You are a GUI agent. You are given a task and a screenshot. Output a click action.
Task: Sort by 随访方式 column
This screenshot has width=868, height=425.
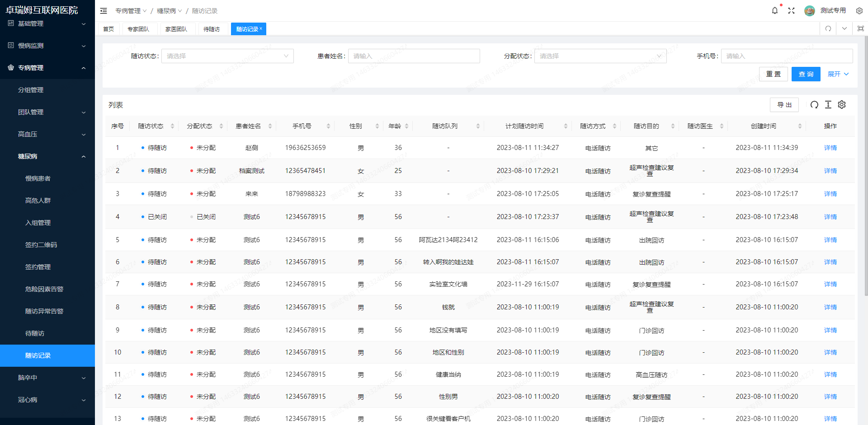tap(614, 126)
